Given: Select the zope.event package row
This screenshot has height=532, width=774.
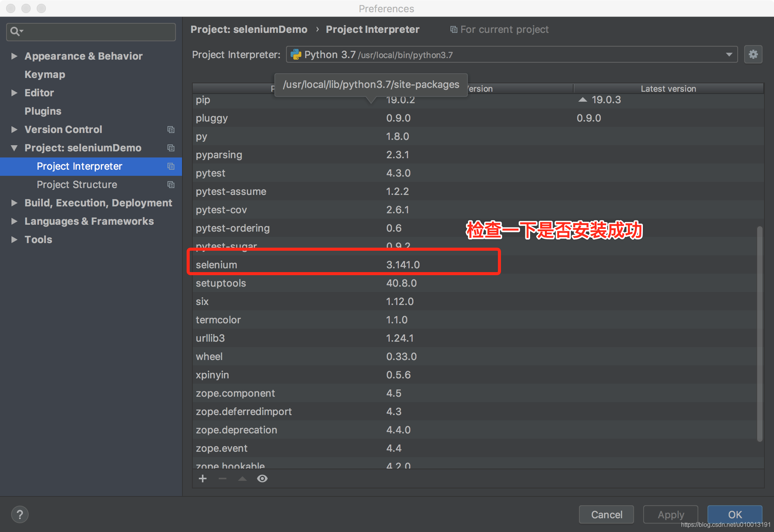Looking at the screenshot, I should [478, 448].
